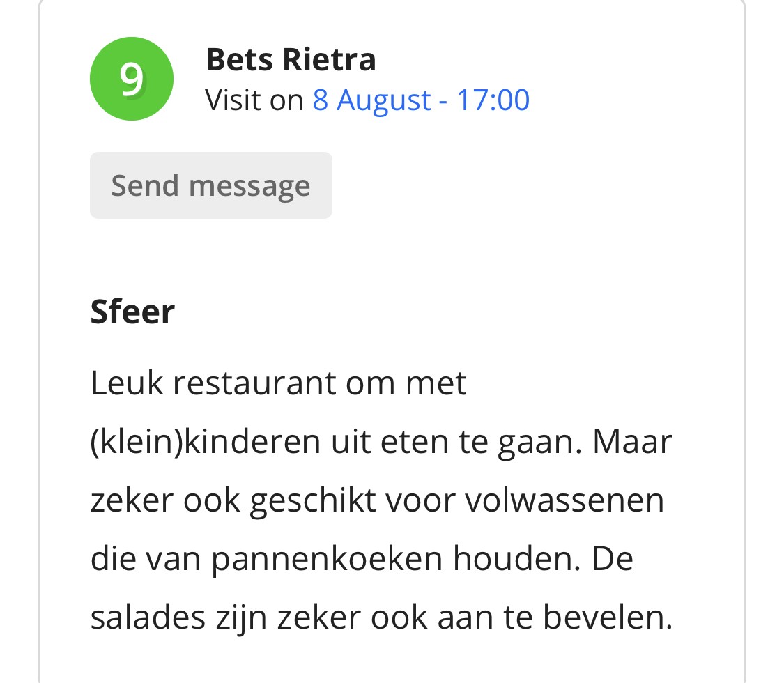784x683 pixels.
Task: Click the Sfeer review heading
Action: tap(132, 312)
